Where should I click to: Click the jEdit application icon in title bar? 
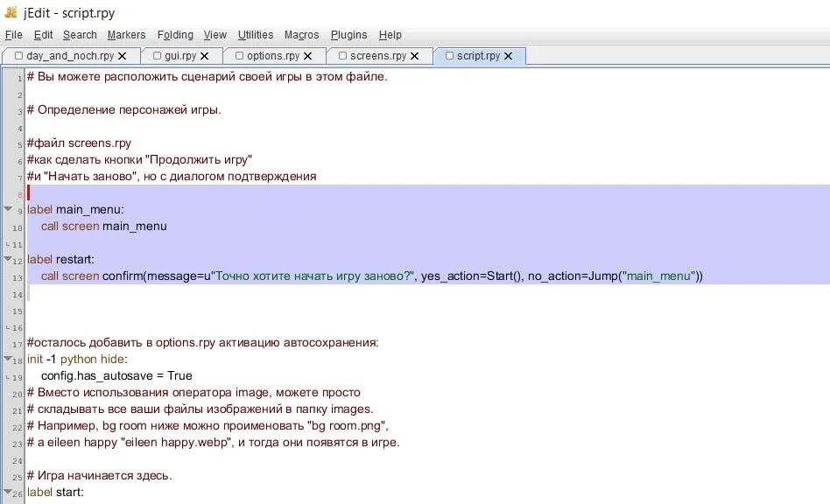point(11,11)
